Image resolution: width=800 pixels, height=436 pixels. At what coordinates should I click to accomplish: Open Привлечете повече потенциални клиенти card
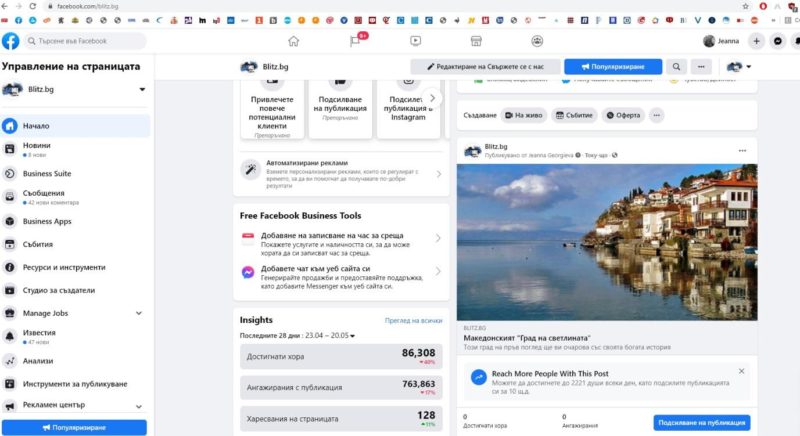pyautogui.click(x=272, y=109)
